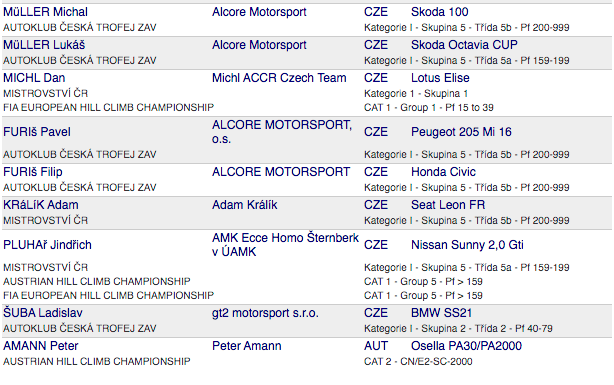
Task: Open driver MüLLER Michal entry
Action: (x=45, y=12)
